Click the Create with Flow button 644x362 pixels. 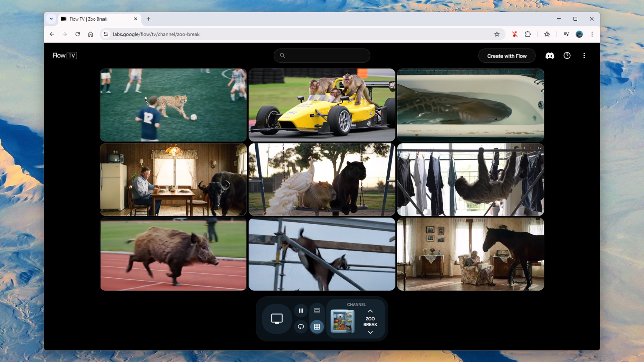[507, 56]
